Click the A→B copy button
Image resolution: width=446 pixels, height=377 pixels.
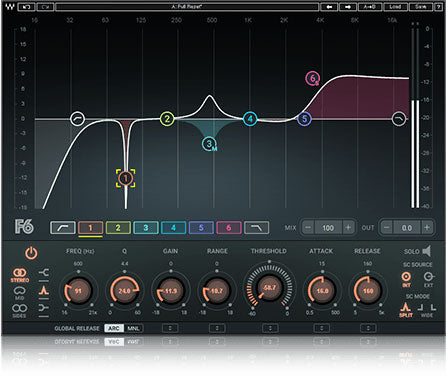[369, 7]
